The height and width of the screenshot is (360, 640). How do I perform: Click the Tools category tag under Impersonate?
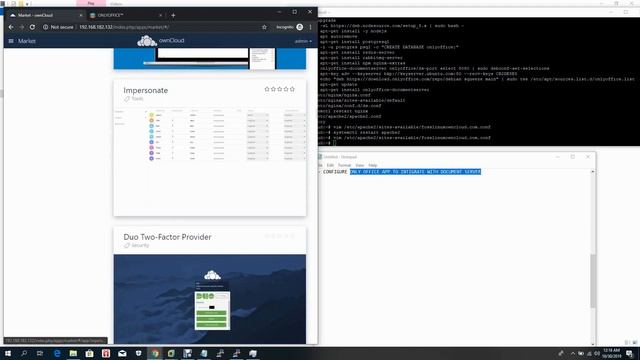coord(134,99)
